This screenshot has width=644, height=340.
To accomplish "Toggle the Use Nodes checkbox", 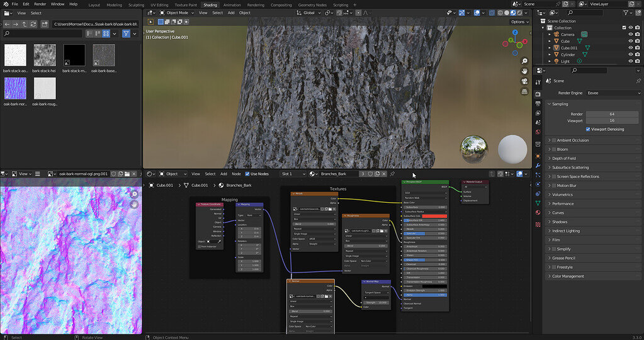I will tap(247, 174).
